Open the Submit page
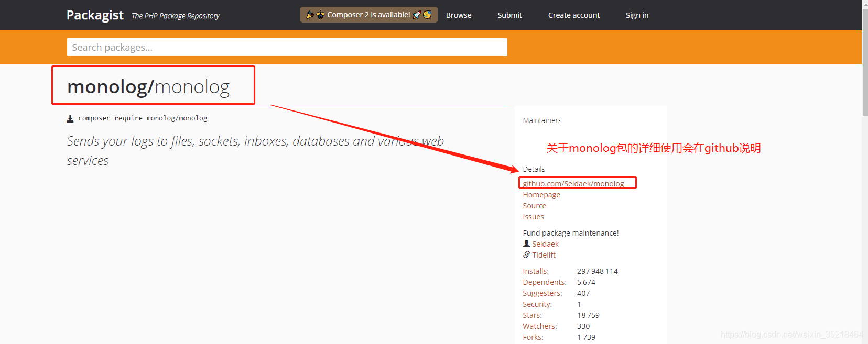 509,15
